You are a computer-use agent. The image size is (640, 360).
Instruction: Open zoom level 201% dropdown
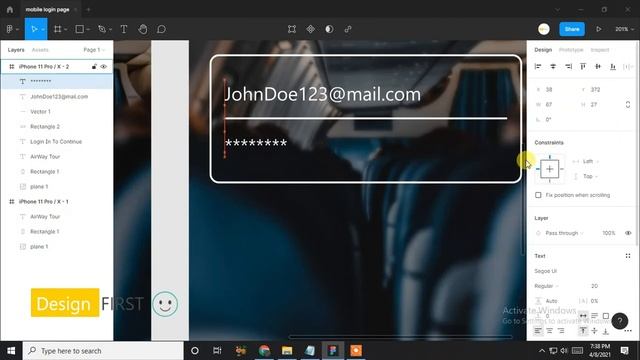tap(624, 29)
